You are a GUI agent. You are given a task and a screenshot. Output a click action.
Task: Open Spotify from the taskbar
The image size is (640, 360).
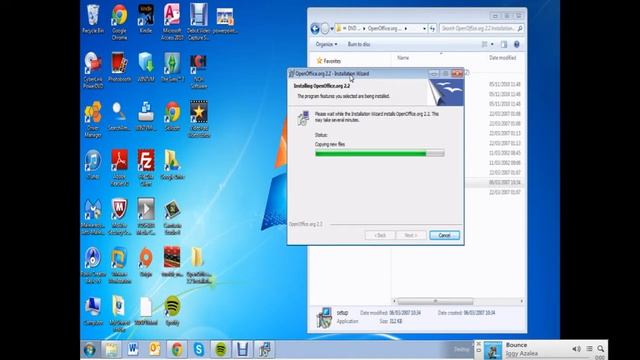[x=221, y=349]
